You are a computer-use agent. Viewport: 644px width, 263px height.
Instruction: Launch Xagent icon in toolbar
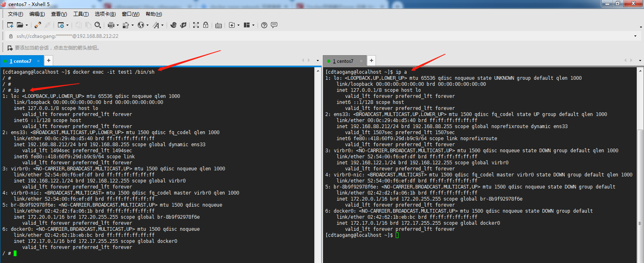point(183,25)
